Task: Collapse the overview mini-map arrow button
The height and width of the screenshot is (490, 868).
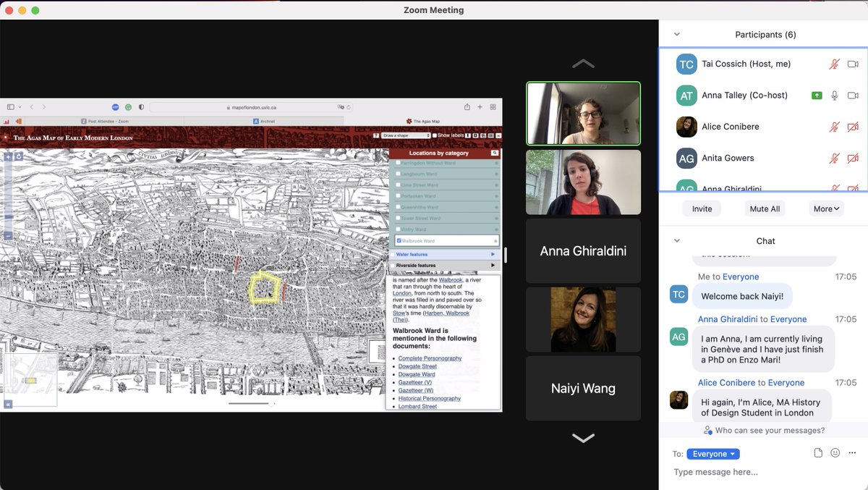Action: coord(8,405)
